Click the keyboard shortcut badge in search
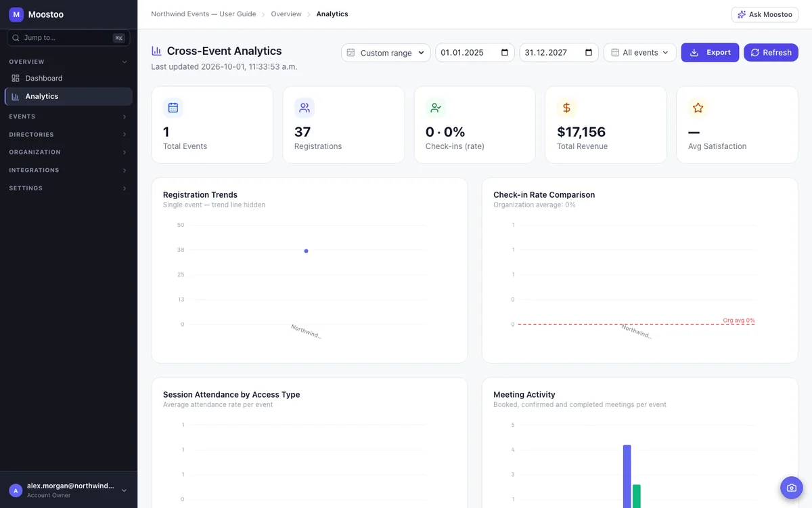The width and height of the screenshot is (812, 508). point(119,38)
